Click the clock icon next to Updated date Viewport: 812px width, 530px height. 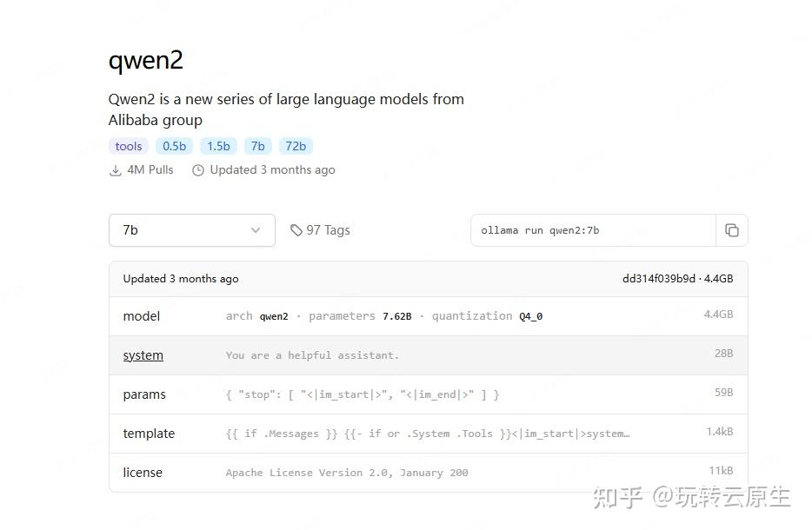pos(198,169)
